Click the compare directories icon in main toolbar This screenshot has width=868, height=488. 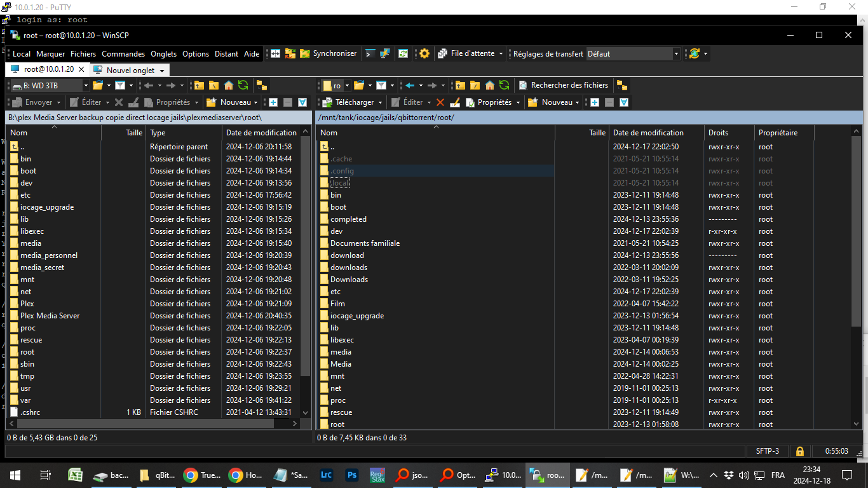pyautogui.click(x=275, y=54)
